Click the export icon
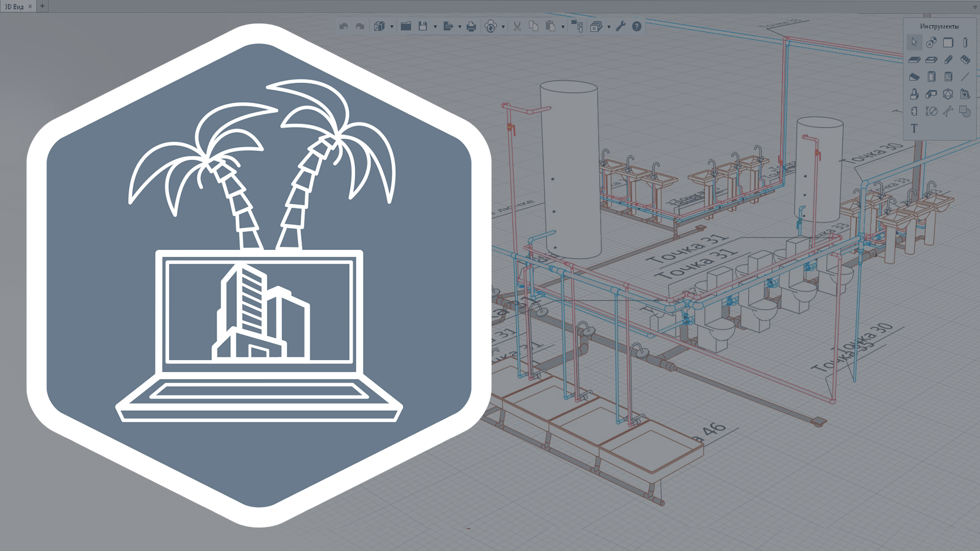Viewport: 980px width, 551px height. coord(448,27)
